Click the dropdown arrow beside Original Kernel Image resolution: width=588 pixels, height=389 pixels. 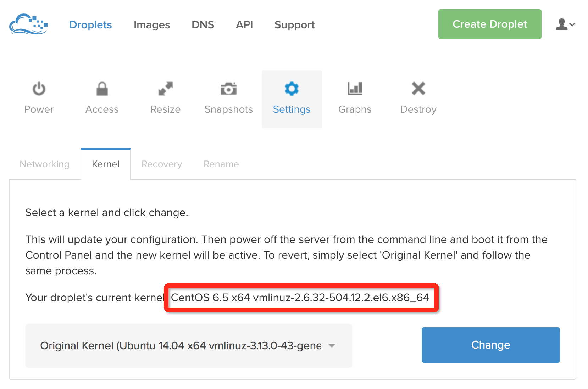click(332, 345)
